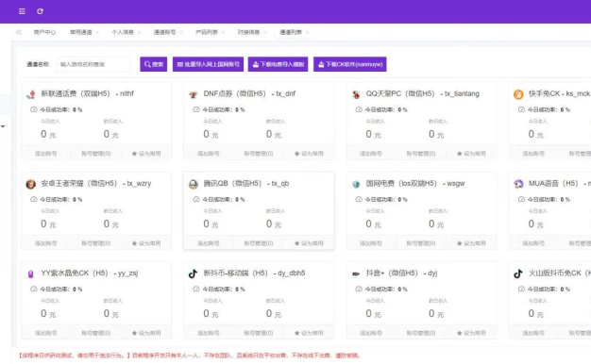Mark the dyj channel as 设为常用
Screen dimensions: 591x364
point(471,333)
